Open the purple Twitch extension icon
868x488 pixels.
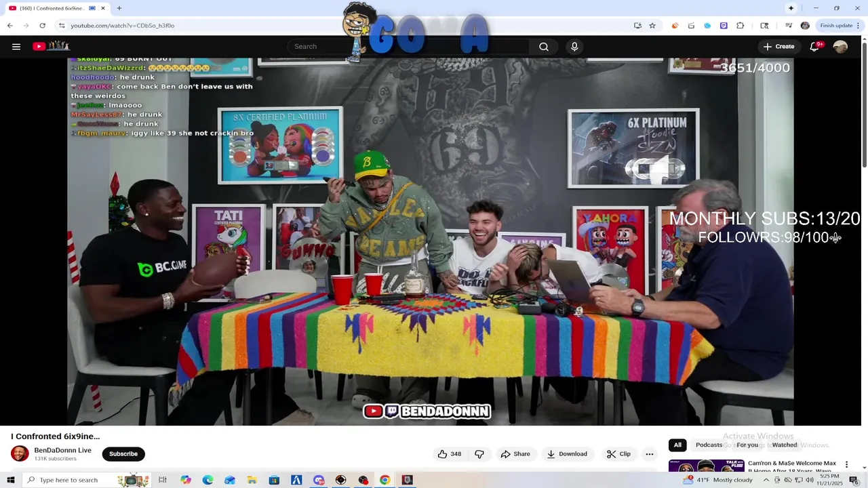724,25
